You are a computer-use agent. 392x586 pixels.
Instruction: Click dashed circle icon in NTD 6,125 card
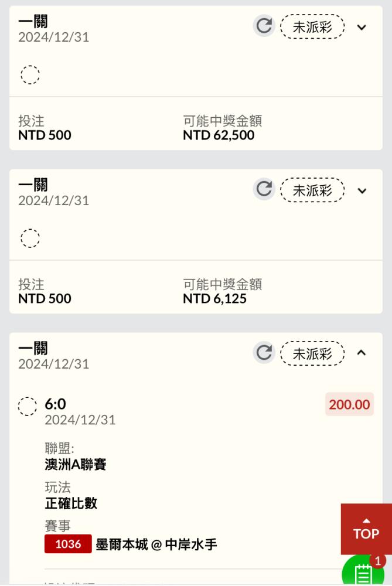(30, 239)
